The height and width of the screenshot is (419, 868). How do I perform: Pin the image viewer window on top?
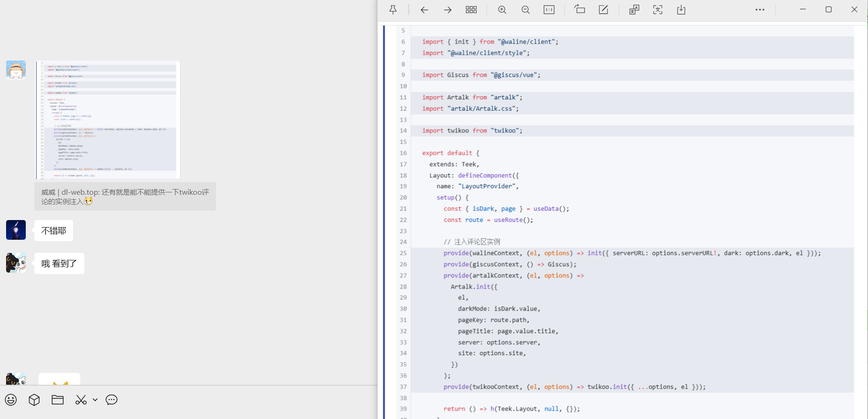[x=393, y=10]
